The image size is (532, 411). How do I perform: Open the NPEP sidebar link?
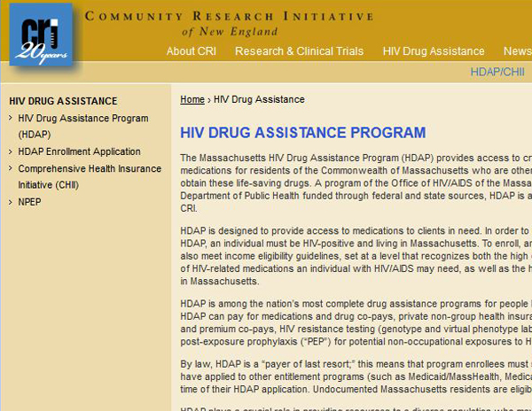pyautogui.click(x=29, y=202)
